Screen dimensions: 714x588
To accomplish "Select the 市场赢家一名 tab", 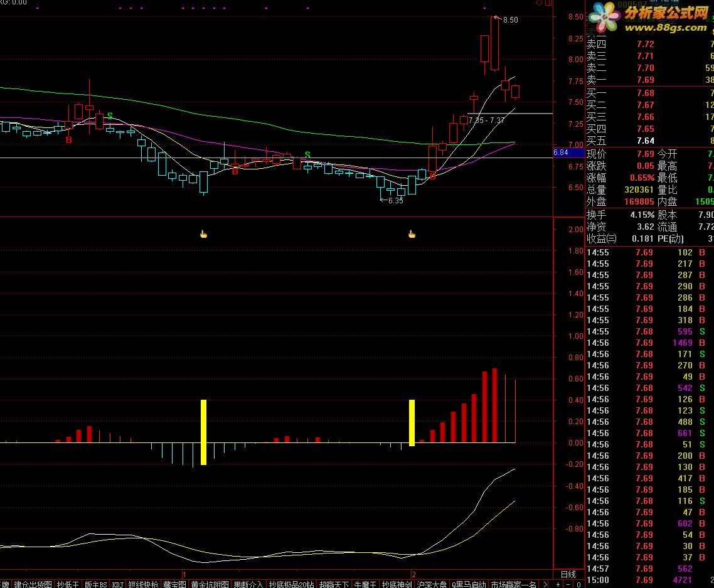I will pyautogui.click(x=513, y=584).
